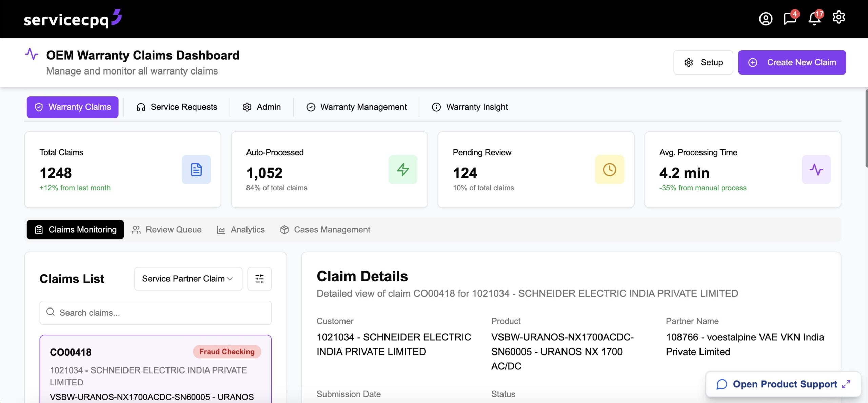The image size is (868, 403).
Task: Open the user profile icon
Action: pyautogui.click(x=766, y=19)
